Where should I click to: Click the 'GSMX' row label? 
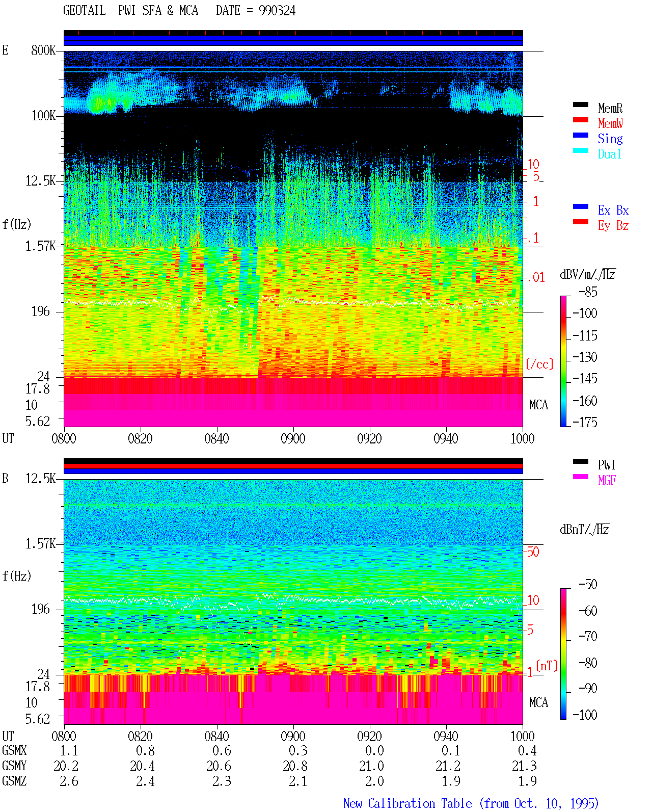(14, 750)
